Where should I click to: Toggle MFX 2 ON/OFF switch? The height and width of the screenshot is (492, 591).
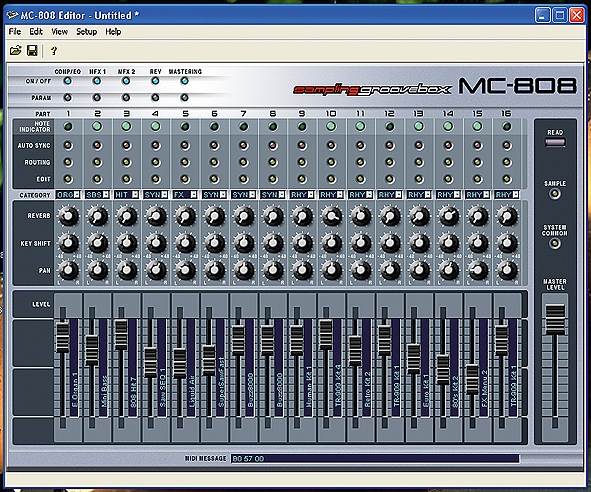click(126, 81)
